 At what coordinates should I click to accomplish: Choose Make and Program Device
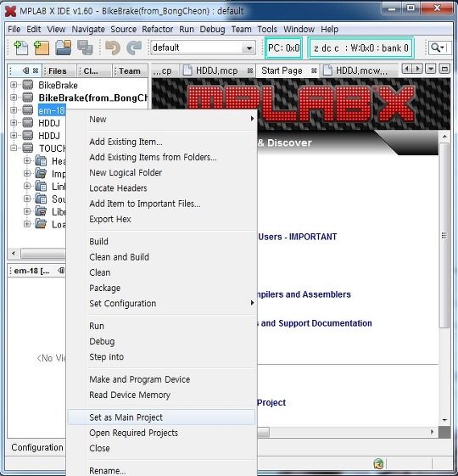coord(161,379)
